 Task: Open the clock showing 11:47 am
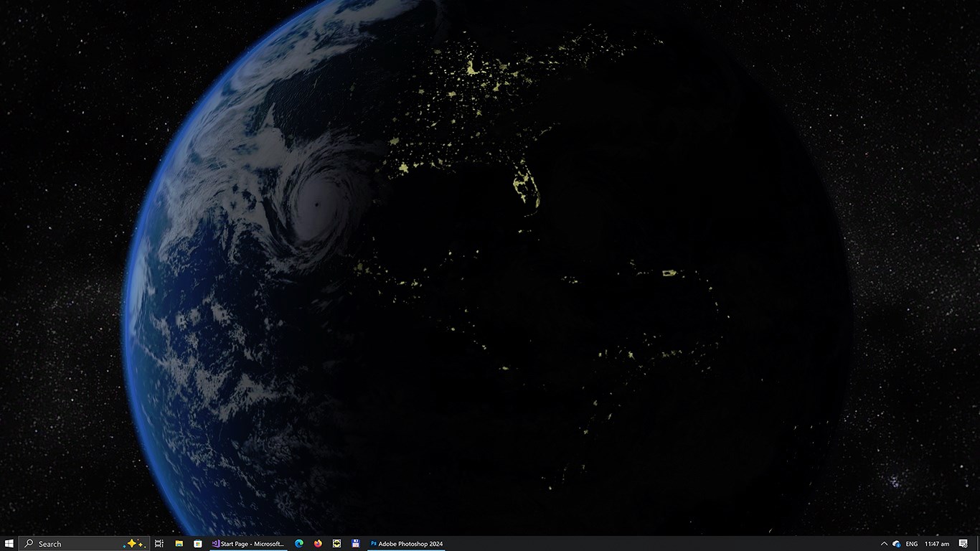click(x=937, y=544)
